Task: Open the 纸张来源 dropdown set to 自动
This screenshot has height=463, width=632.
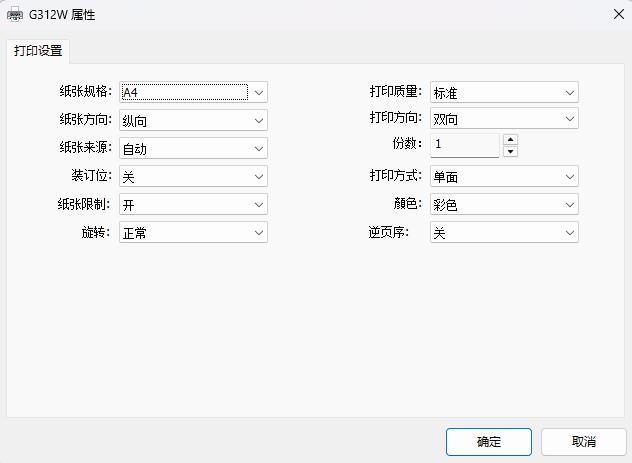Action: click(193, 149)
